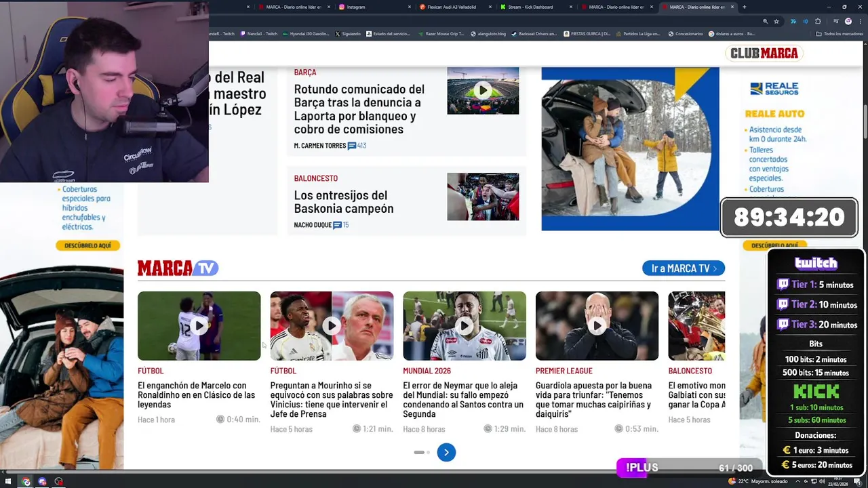
Task: Click the Chrome icon in the taskbar
Action: pos(26,481)
